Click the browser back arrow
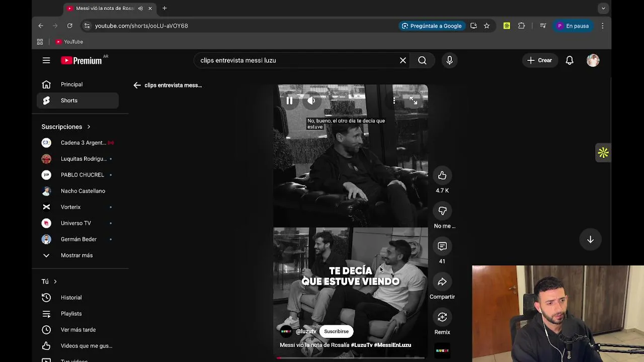The image size is (644, 362). (x=41, y=26)
